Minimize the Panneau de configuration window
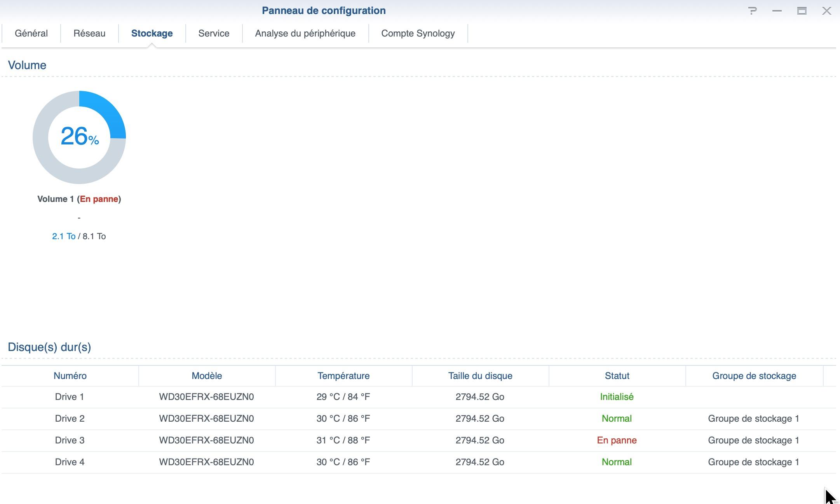 (x=777, y=11)
